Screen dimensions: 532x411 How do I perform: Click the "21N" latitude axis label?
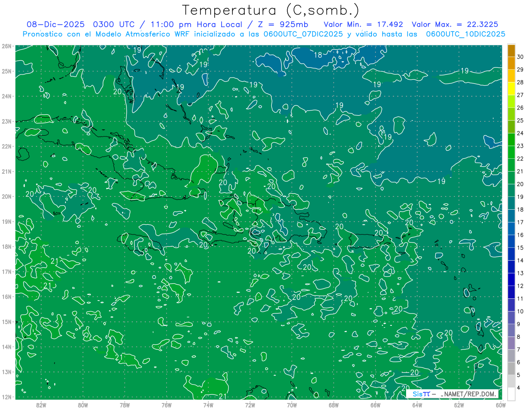click(x=6, y=171)
